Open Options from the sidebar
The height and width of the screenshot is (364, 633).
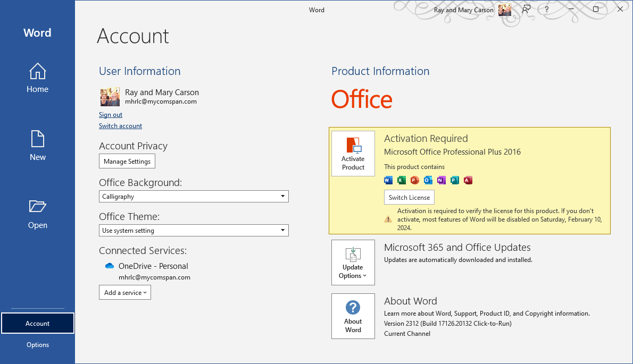click(38, 345)
